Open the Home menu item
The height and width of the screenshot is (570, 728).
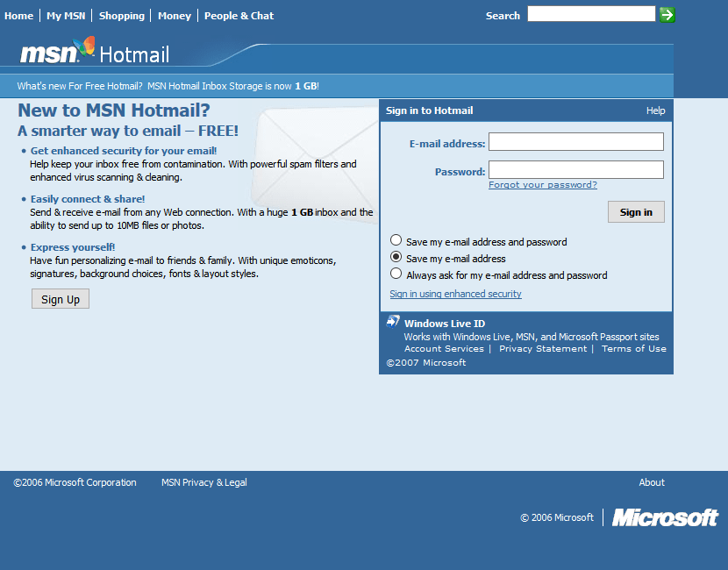pyautogui.click(x=19, y=16)
